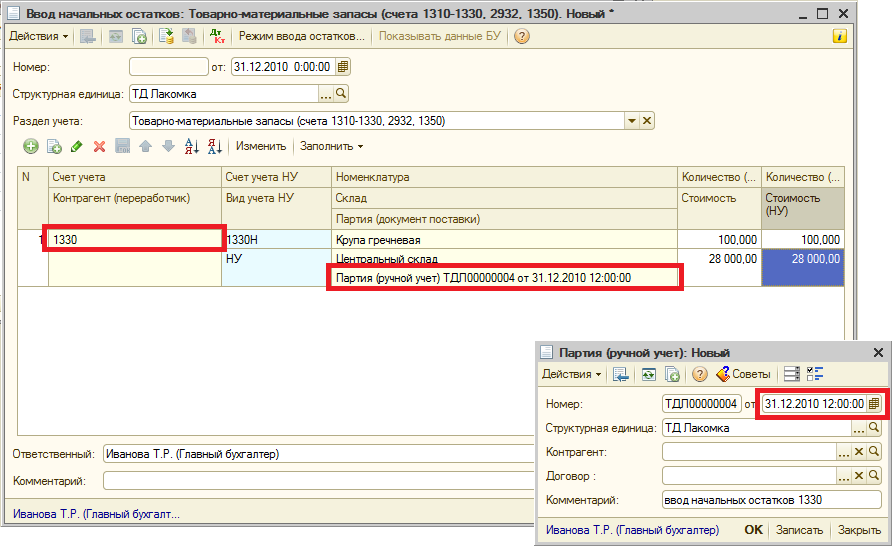Click the Sort ascending icon in table toolbar
Screen dimensions: 892x546
point(191,146)
